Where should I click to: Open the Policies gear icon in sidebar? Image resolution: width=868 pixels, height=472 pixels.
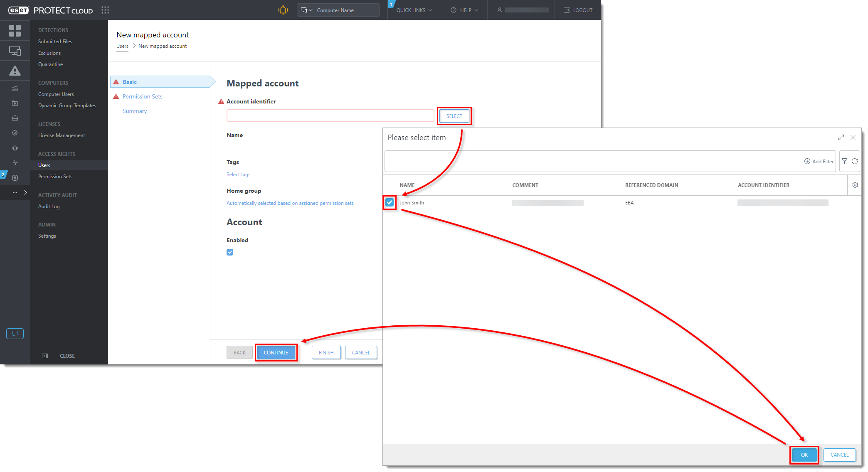[x=15, y=133]
